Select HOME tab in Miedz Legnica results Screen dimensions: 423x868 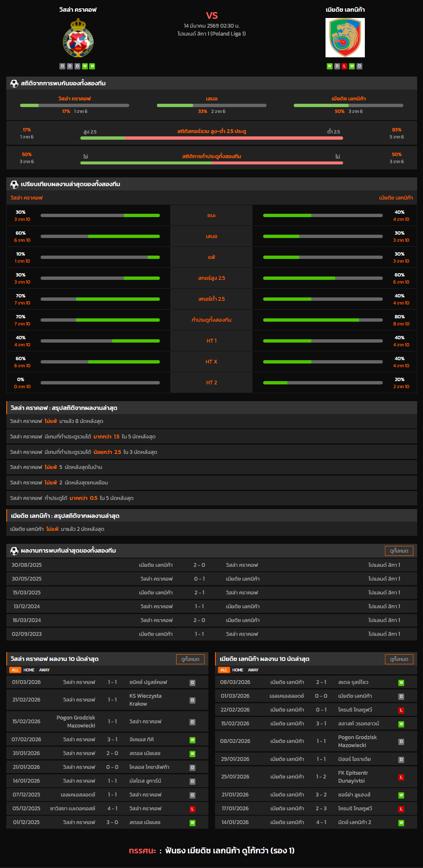point(238,670)
